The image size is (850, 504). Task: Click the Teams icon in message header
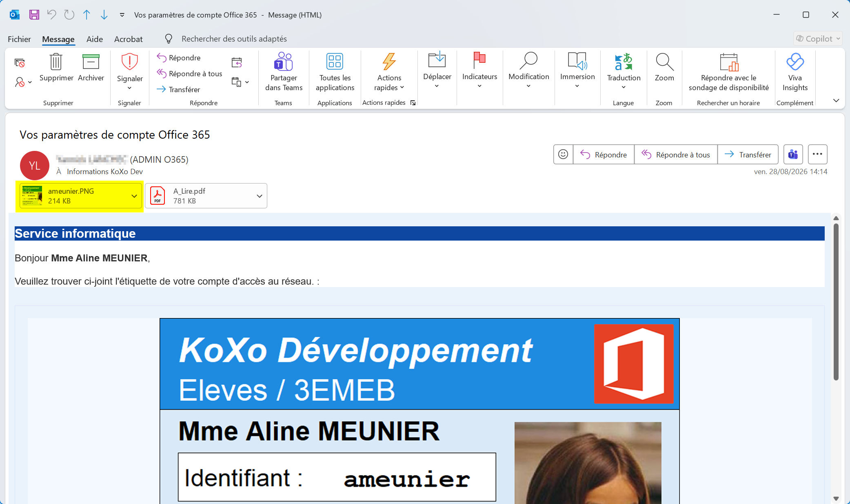click(793, 155)
